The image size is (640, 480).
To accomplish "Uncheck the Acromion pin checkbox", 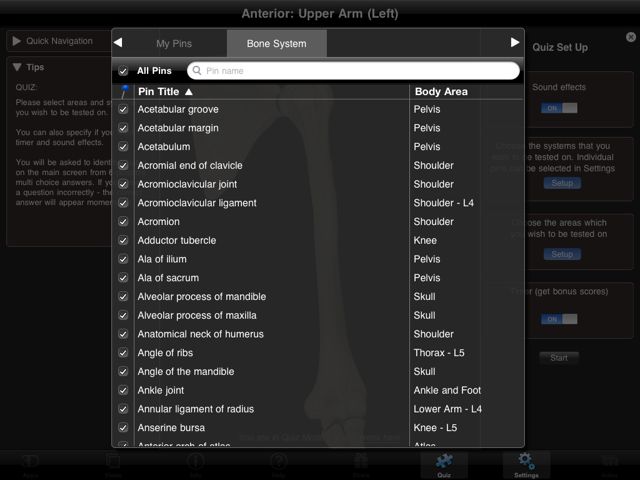I will (123, 222).
